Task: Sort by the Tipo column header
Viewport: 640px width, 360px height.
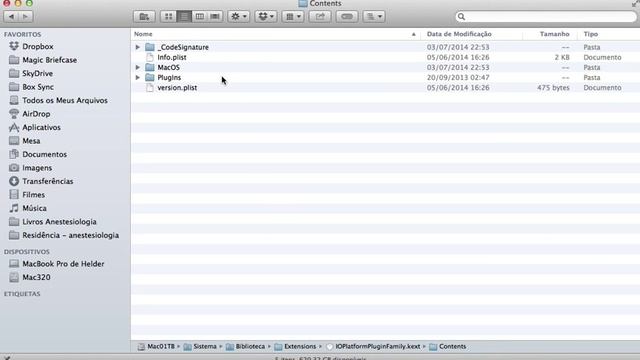Action: pos(591,34)
